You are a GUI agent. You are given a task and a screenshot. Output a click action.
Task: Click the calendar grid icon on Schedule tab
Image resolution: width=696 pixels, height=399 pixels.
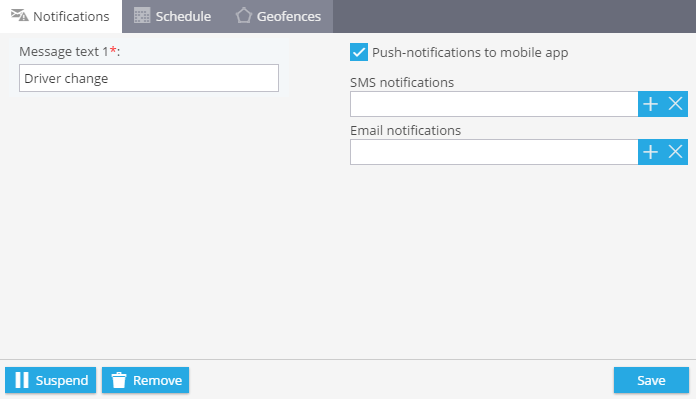pos(142,16)
